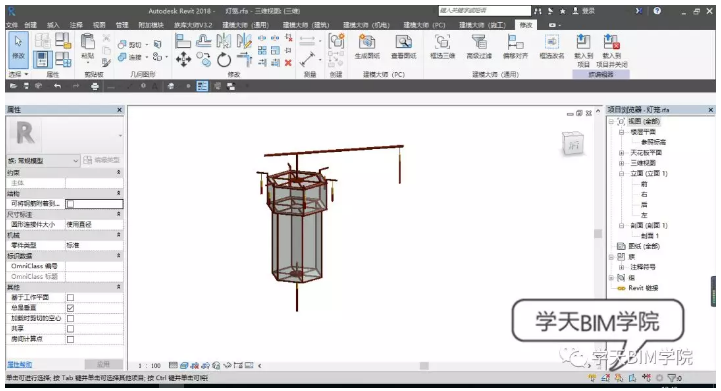Image resolution: width=721 pixels, height=391 pixels.
Task: Open the 选择 dropdown under the Modify tool
Action: pyautogui.click(x=18, y=74)
